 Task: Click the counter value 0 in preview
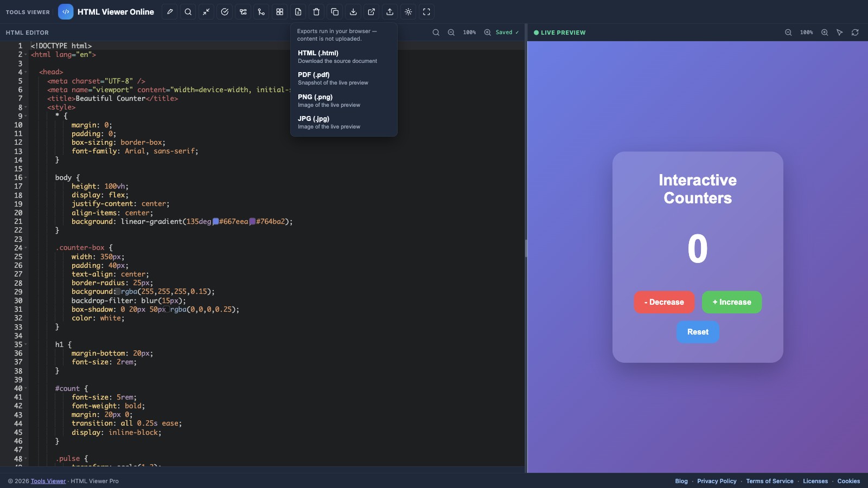pyautogui.click(x=698, y=248)
